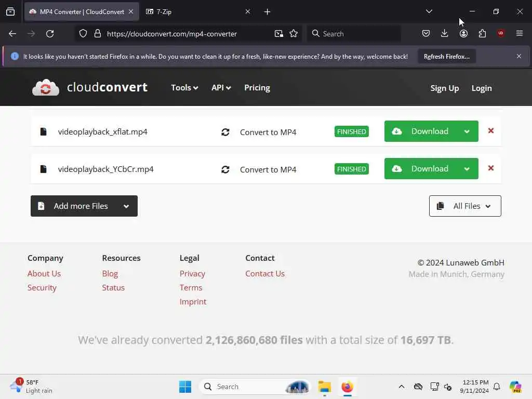The width and height of the screenshot is (532, 399).
Task: Open the weather widget showing 58°F
Action: [31, 387]
